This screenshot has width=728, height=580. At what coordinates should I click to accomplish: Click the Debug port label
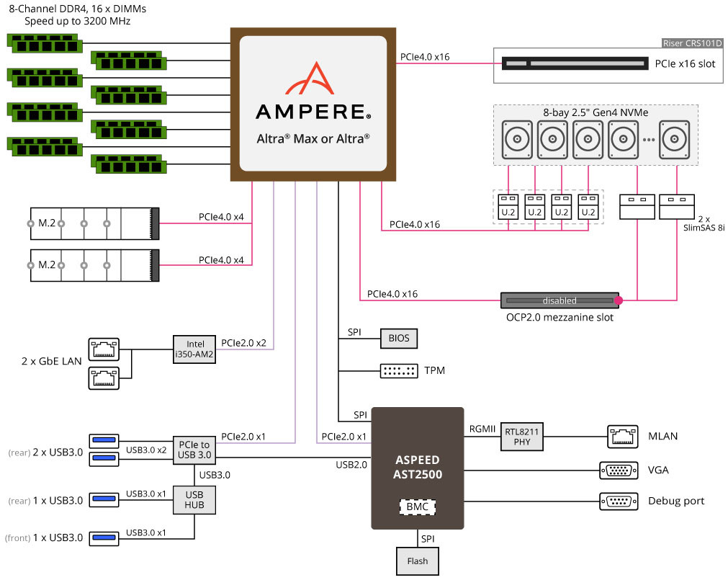[676, 501]
